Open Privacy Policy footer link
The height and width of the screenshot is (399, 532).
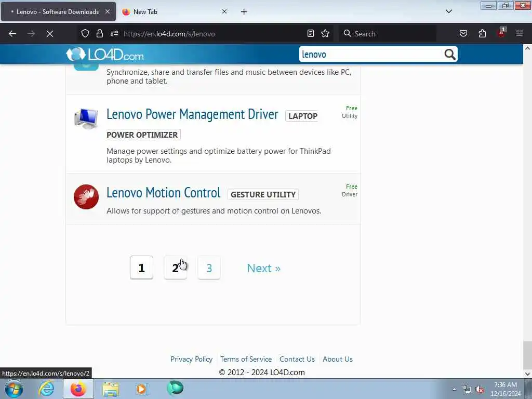coord(191,359)
